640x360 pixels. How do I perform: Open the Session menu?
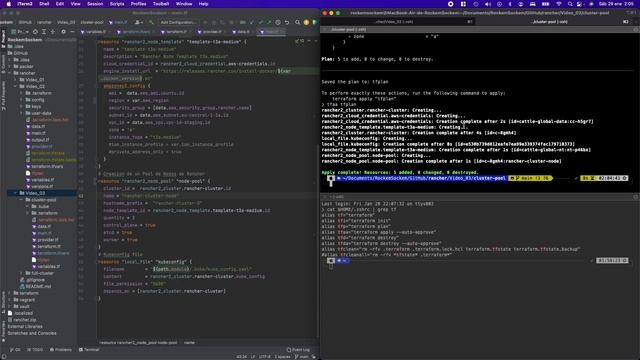95,4
